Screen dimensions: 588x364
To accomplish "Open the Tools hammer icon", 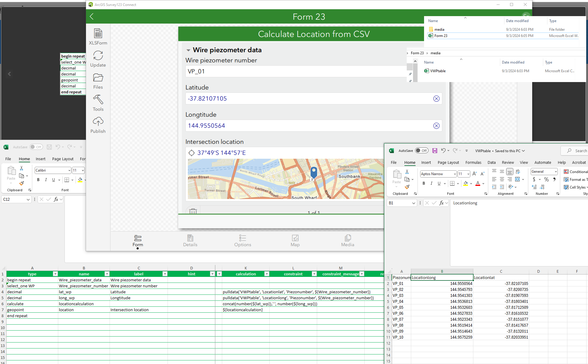I will click(98, 100).
